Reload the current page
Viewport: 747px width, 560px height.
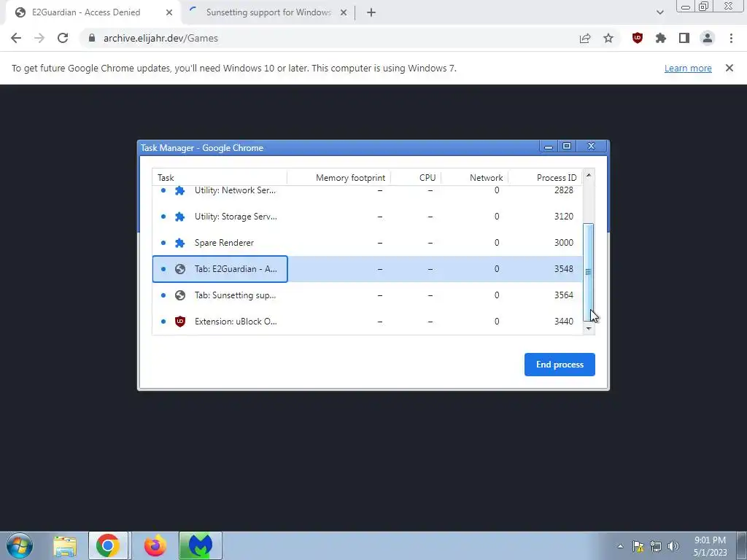(x=63, y=38)
